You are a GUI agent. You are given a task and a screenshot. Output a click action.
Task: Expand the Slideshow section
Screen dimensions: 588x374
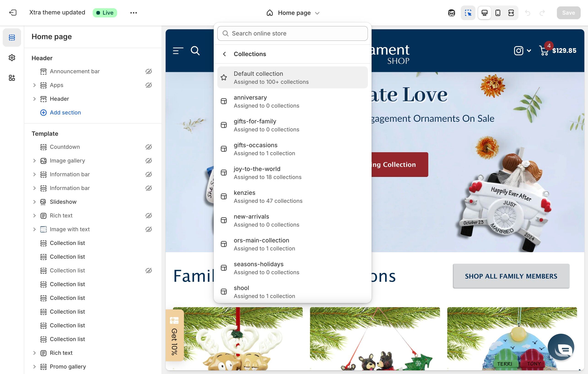(34, 202)
